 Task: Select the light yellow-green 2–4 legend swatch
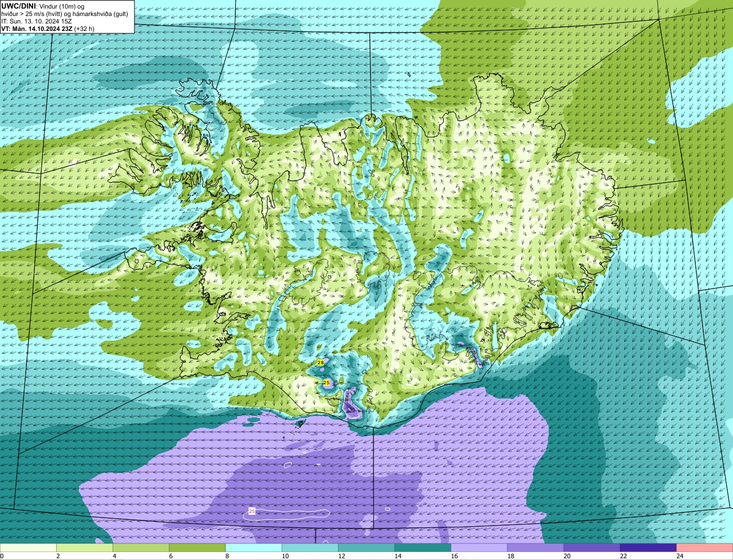[x=85, y=548]
